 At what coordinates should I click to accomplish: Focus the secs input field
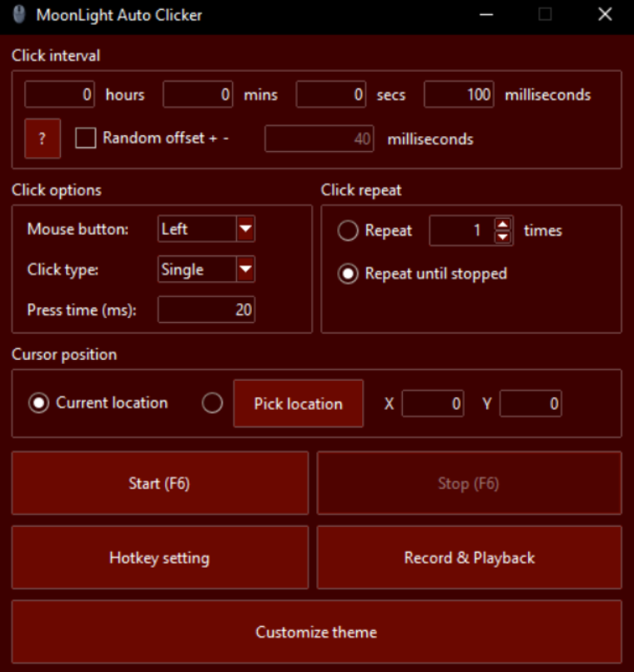[x=331, y=94]
